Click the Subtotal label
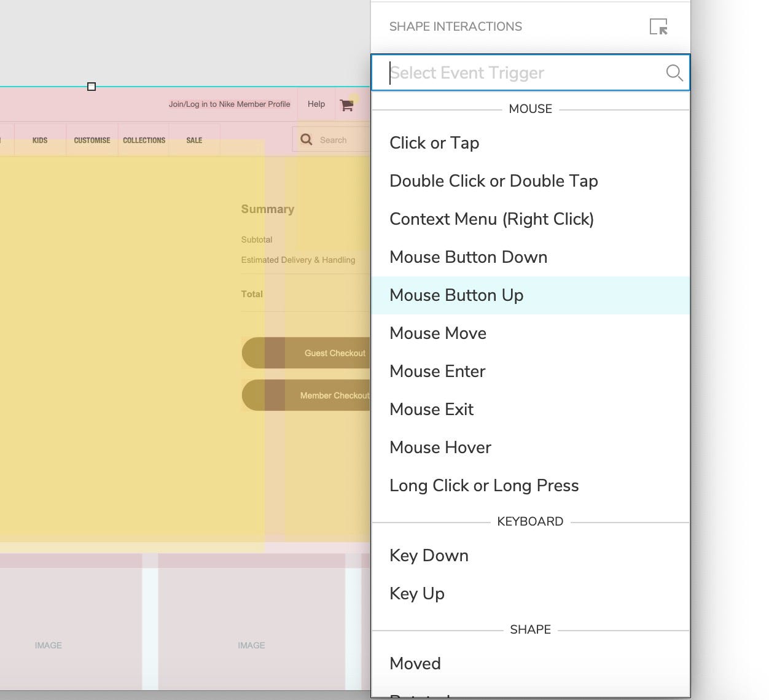The height and width of the screenshot is (700, 769). click(257, 239)
